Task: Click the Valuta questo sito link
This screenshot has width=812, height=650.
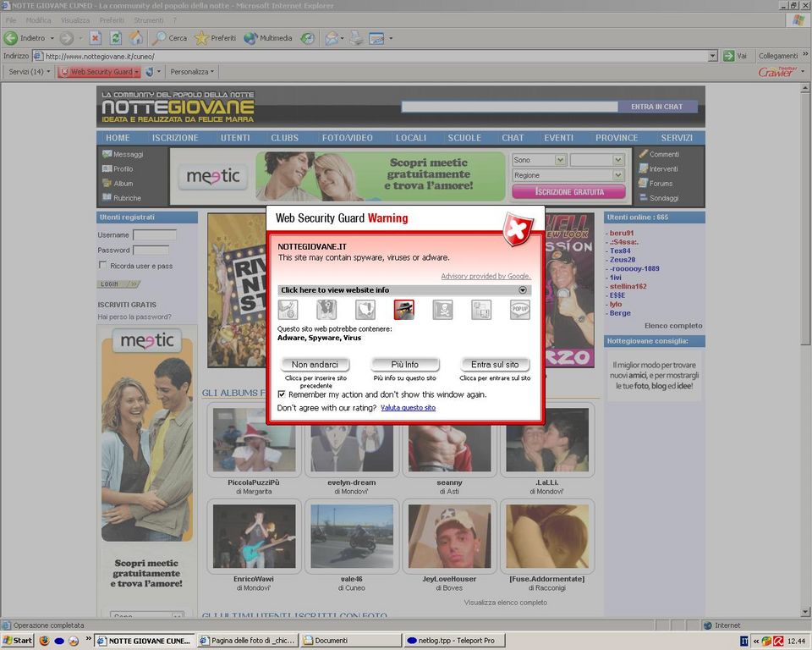Action: click(408, 408)
